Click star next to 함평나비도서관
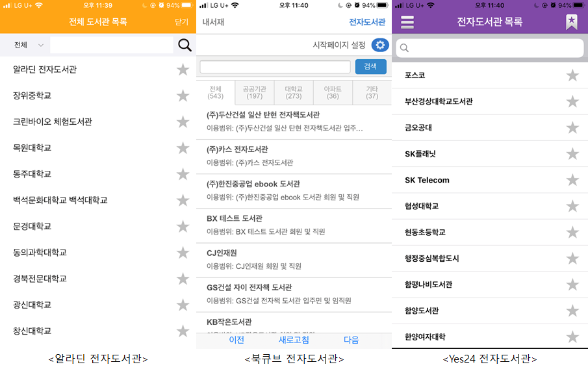The image size is (588, 371). [x=572, y=285]
